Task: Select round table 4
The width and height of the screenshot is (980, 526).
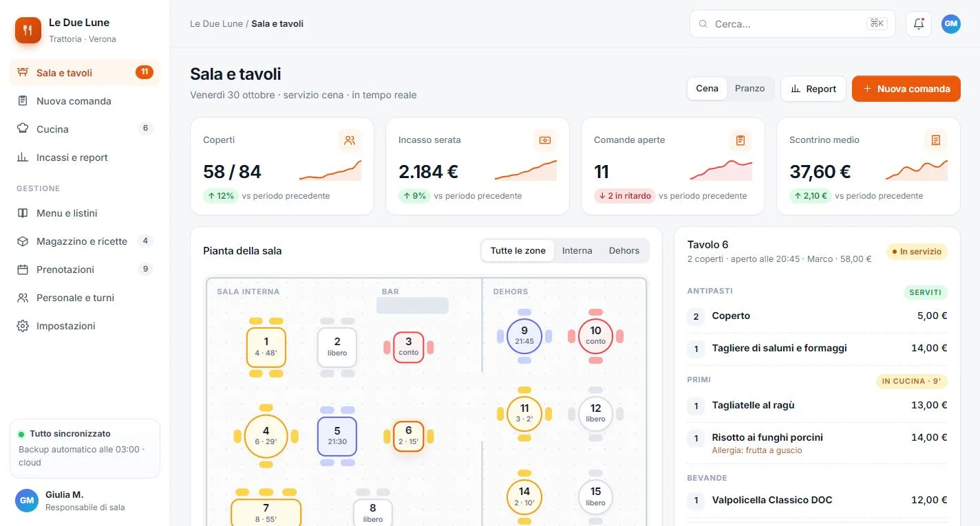Action: pyautogui.click(x=266, y=436)
